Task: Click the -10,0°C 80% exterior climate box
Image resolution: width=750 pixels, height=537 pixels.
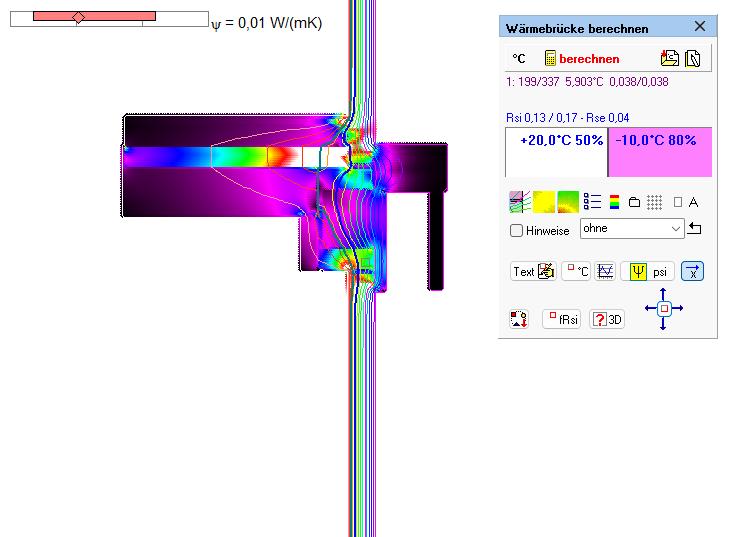Action: coord(660,152)
